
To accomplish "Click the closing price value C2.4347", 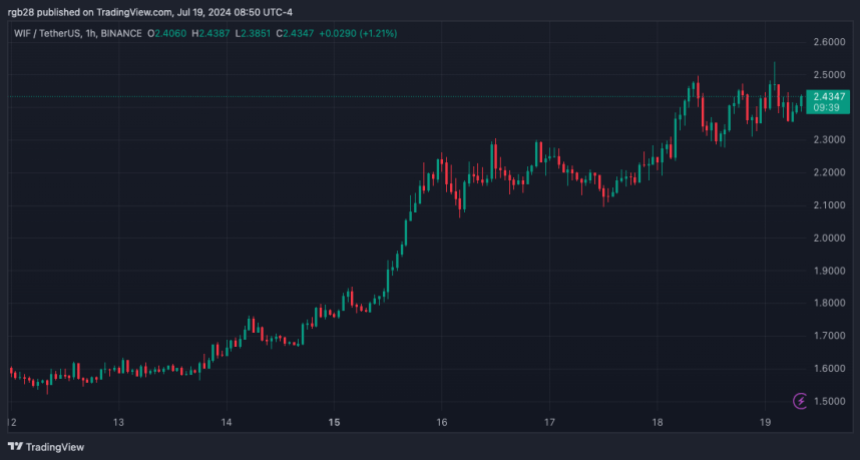I will click(x=295, y=33).
